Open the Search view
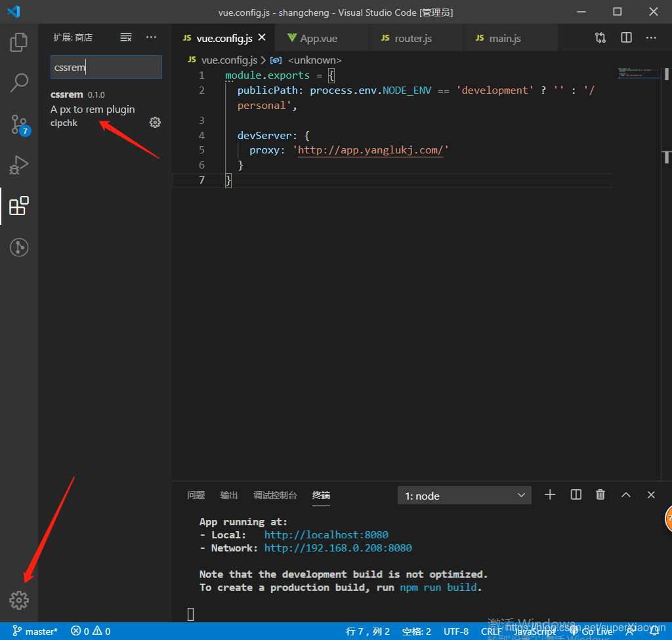 18,83
